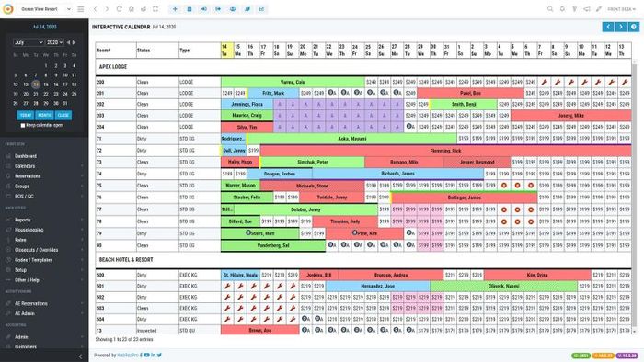644x362 pixels.
Task: Show next dates with blue right arrow
Action: coord(621,27)
